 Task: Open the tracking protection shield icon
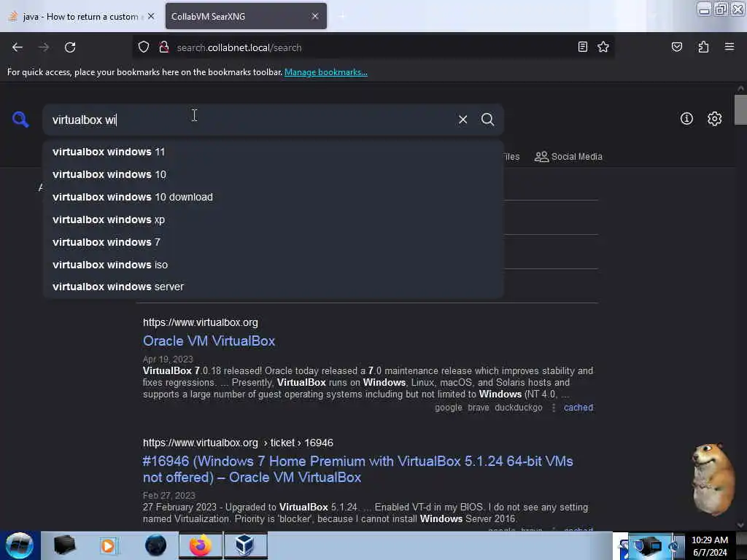coord(144,47)
